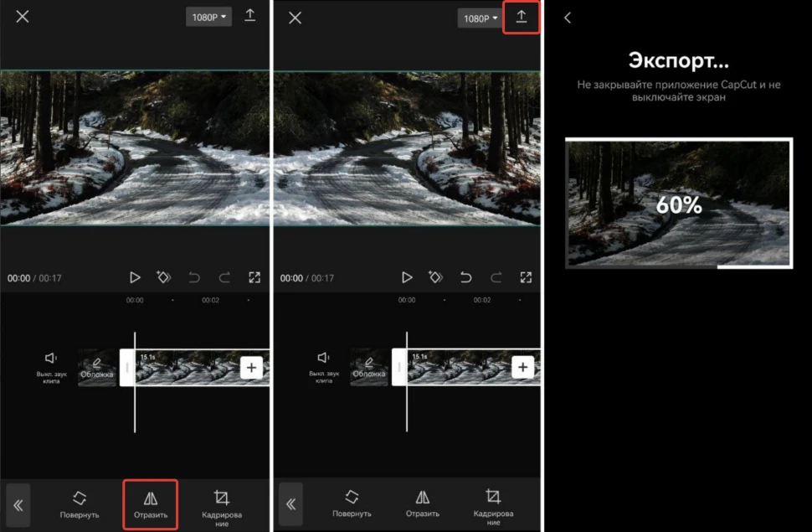Open the Обложка cover editor in the left screen
This screenshot has width=812, height=532.
coord(97,368)
